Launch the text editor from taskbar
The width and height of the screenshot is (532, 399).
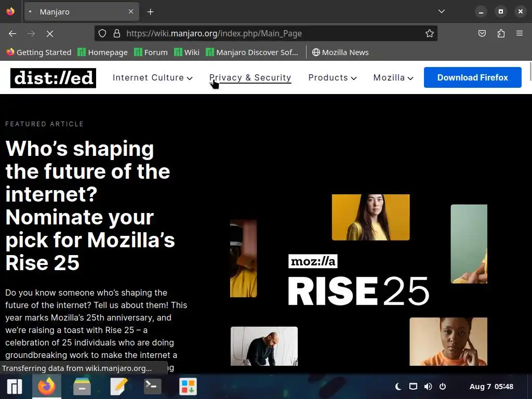(x=119, y=387)
